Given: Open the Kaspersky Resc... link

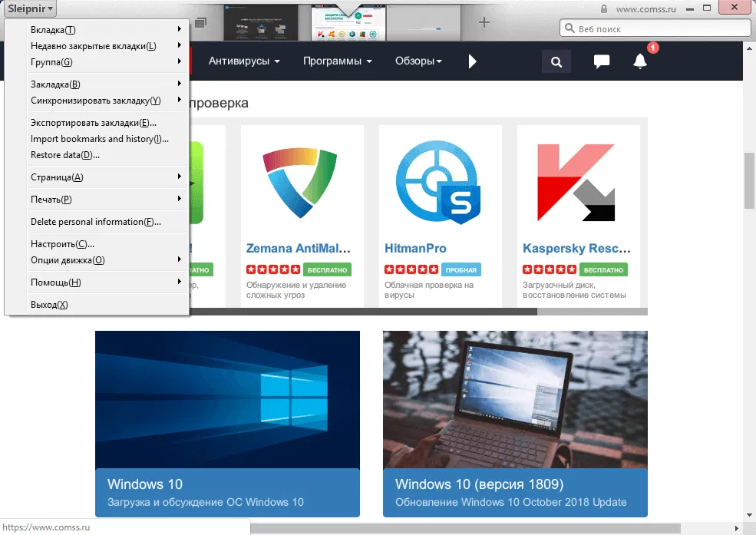Looking at the screenshot, I should click(x=576, y=248).
